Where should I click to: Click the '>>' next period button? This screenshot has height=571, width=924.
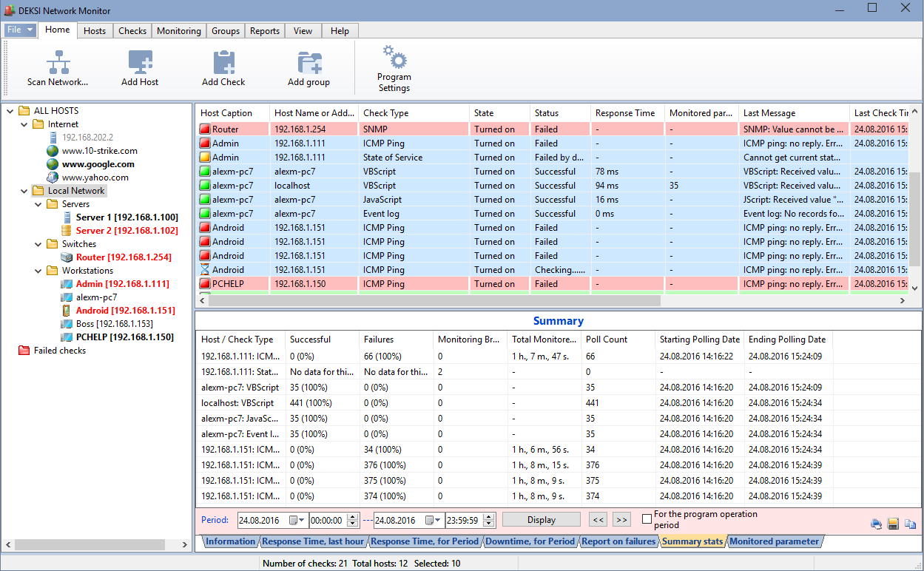click(621, 520)
